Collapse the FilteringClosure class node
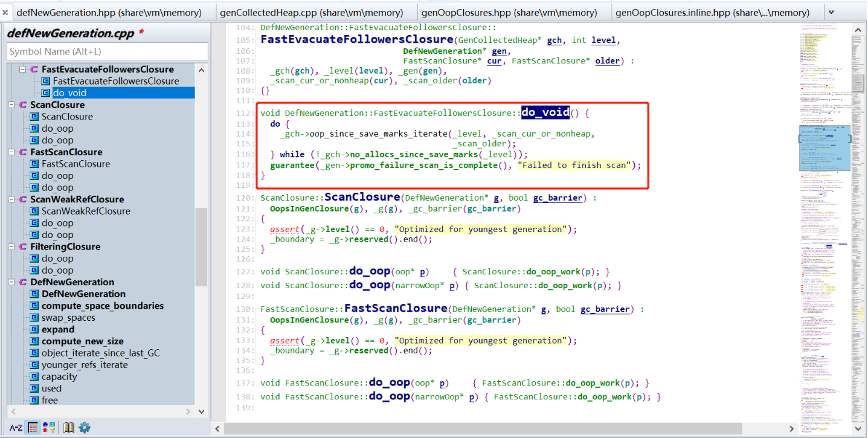 11,246
